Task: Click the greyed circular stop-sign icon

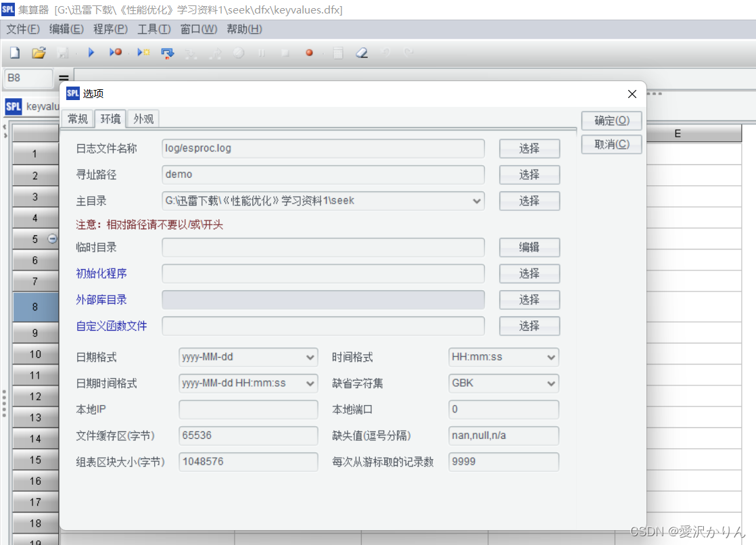Action: point(239,53)
